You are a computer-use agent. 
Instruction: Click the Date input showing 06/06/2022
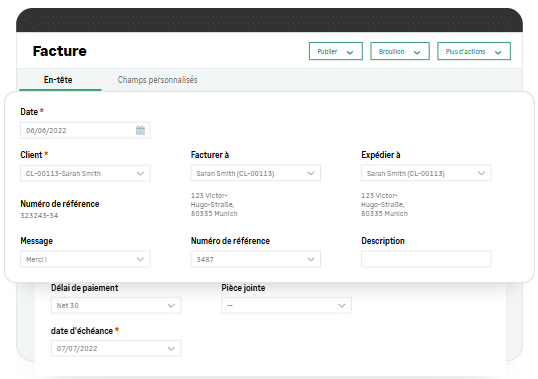(x=85, y=130)
